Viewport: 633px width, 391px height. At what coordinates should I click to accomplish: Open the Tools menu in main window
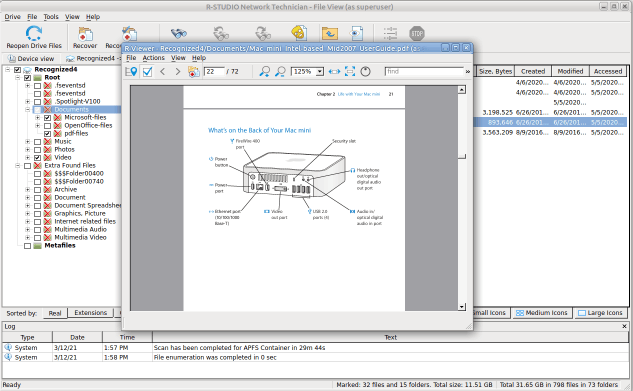point(51,17)
